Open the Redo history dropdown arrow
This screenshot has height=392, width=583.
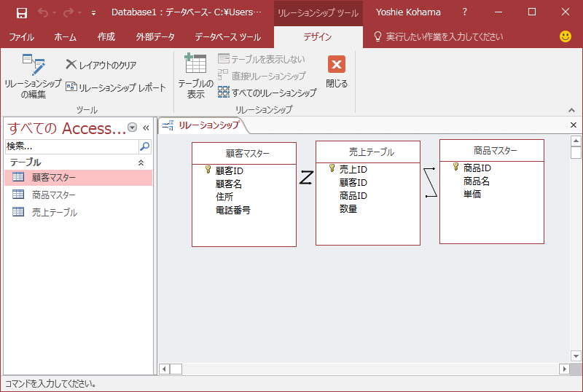[x=79, y=13]
